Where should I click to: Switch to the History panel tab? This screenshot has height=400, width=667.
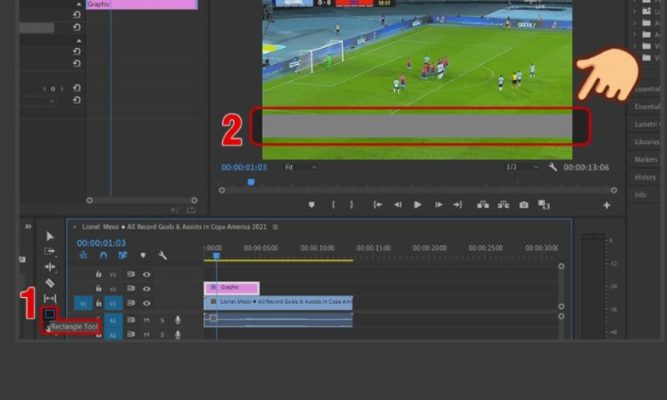coord(645,177)
